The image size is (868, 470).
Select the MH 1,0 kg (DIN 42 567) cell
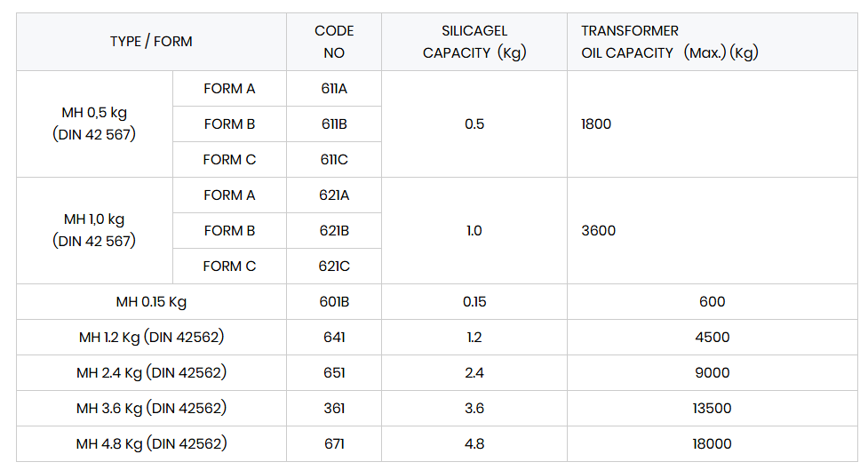[95, 230]
